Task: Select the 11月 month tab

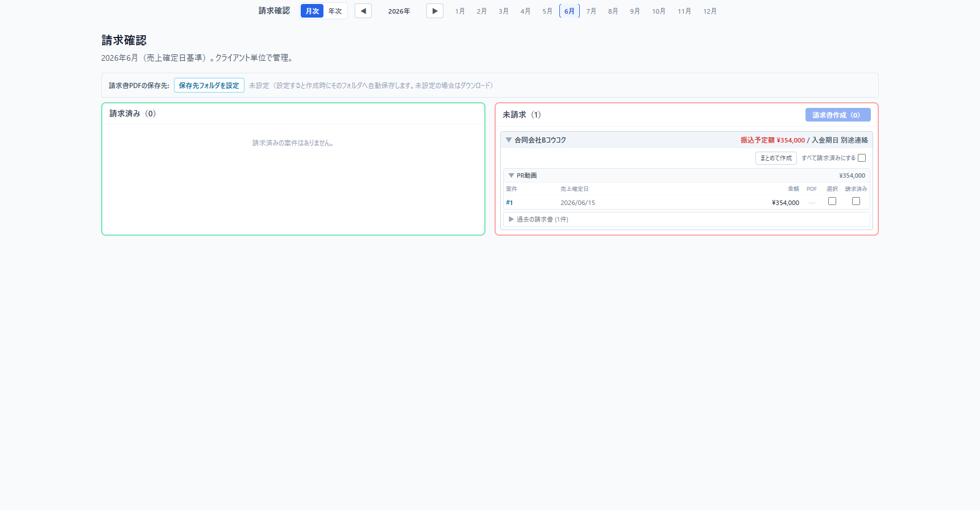Action: tap(684, 11)
